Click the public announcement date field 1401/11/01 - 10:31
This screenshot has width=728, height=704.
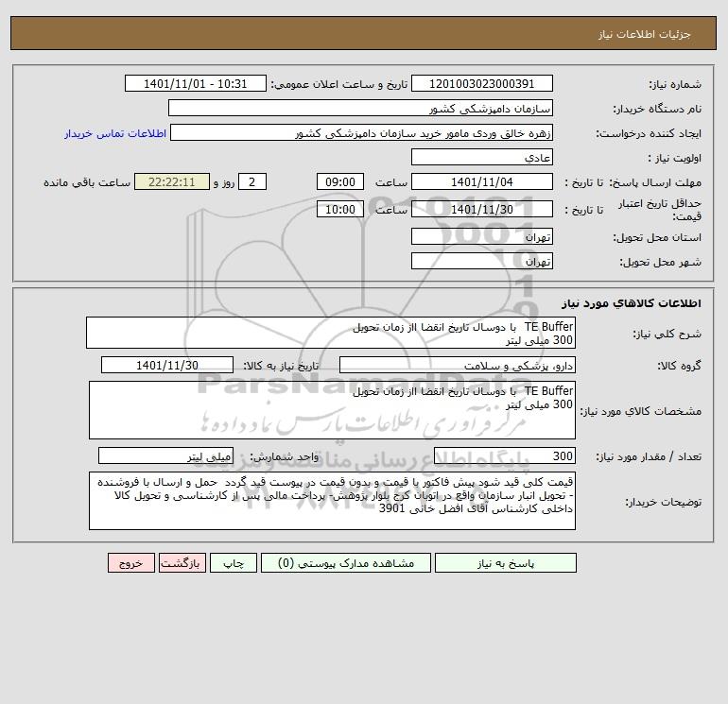point(196,83)
